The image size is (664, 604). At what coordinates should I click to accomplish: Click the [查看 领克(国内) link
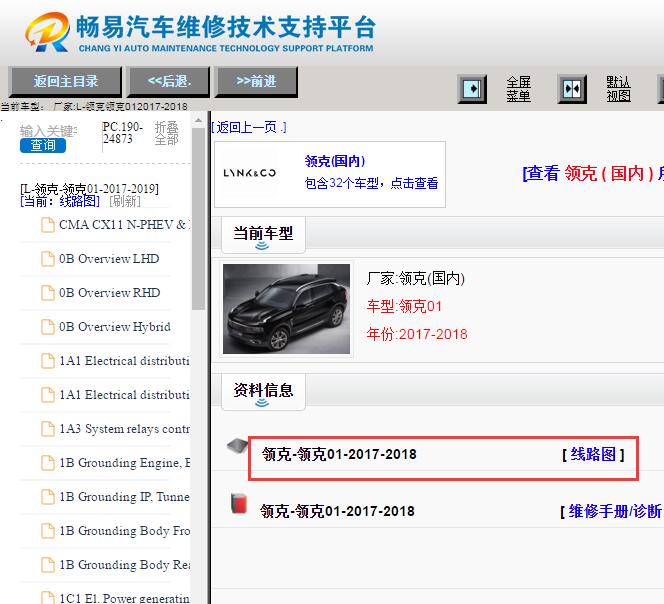pos(593,173)
